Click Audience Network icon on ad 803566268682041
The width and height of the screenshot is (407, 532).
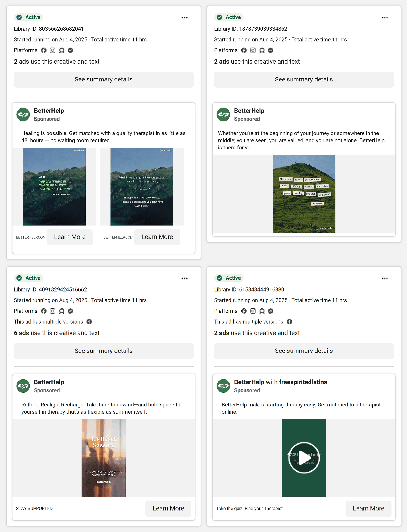[x=61, y=50]
